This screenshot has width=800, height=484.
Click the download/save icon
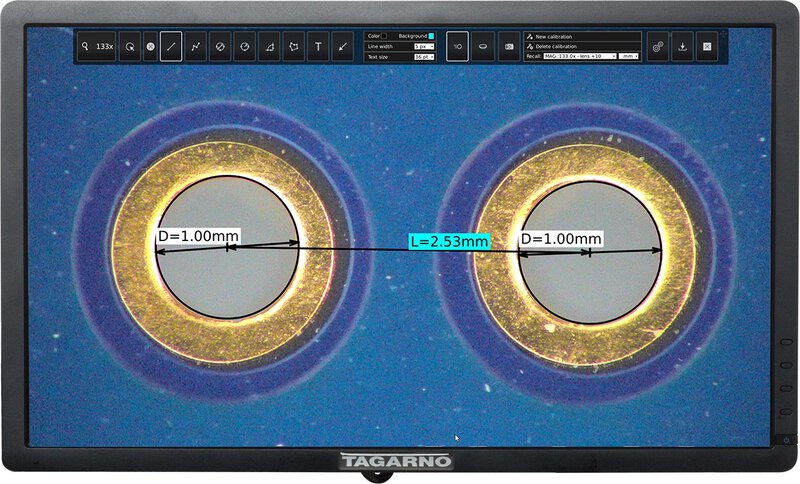(x=682, y=46)
